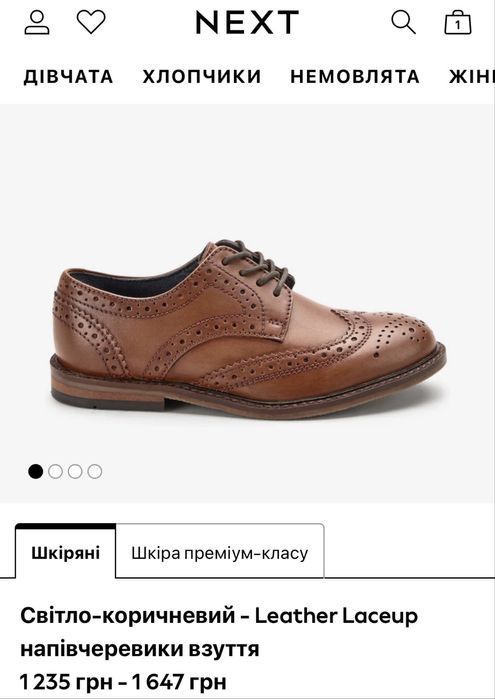Open the ДІВЧАТА category
This screenshot has width=495, height=699.
(68, 76)
